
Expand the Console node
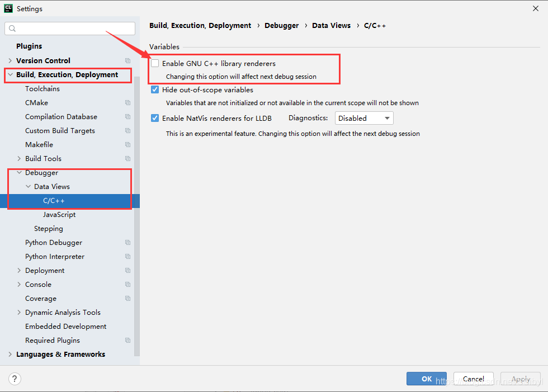click(x=19, y=285)
